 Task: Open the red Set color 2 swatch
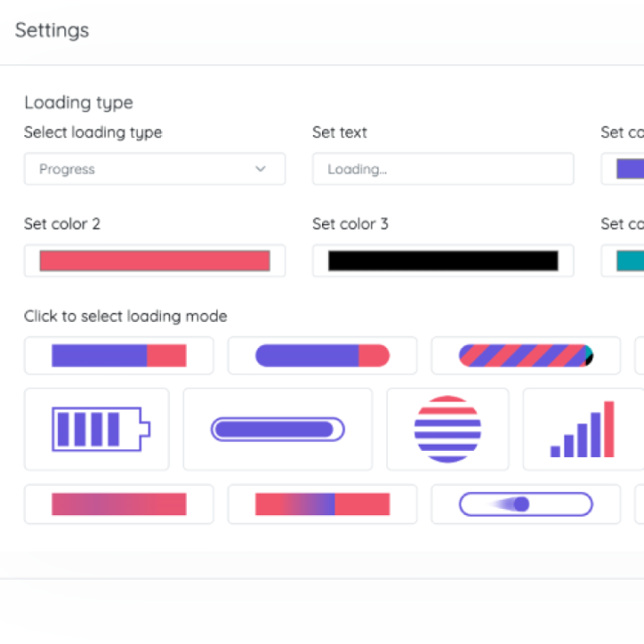[x=155, y=261]
